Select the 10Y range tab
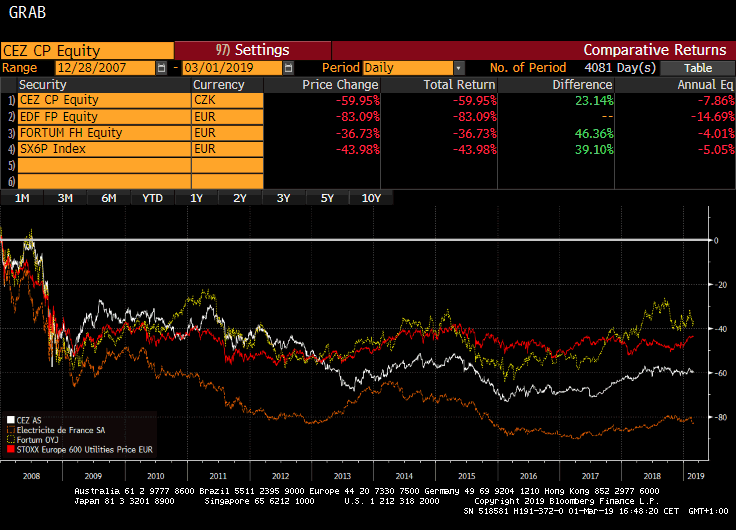This screenshot has height=530, width=736. click(371, 198)
